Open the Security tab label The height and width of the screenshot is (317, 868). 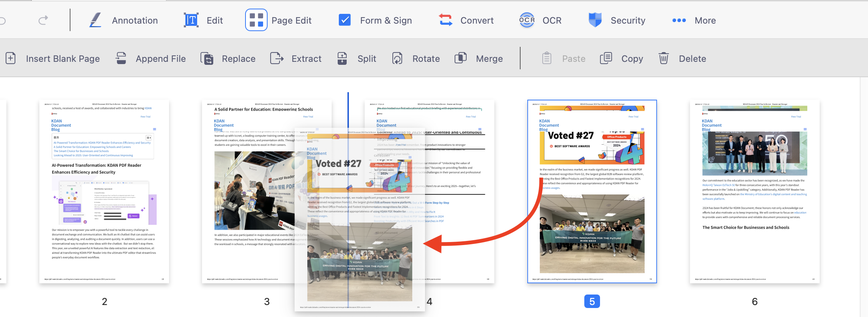point(628,21)
